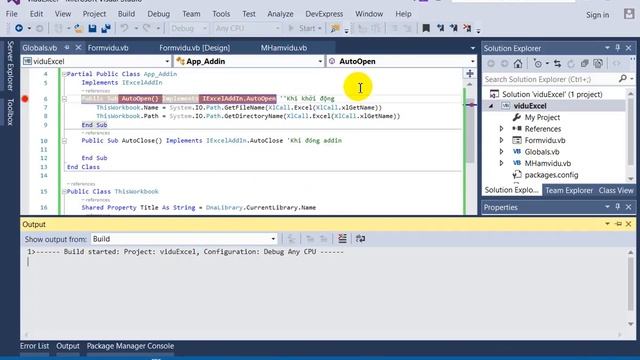This screenshot has height=360, width=640.
Task: Toggle word wrap in the Output window
Action: coord(360,239)
